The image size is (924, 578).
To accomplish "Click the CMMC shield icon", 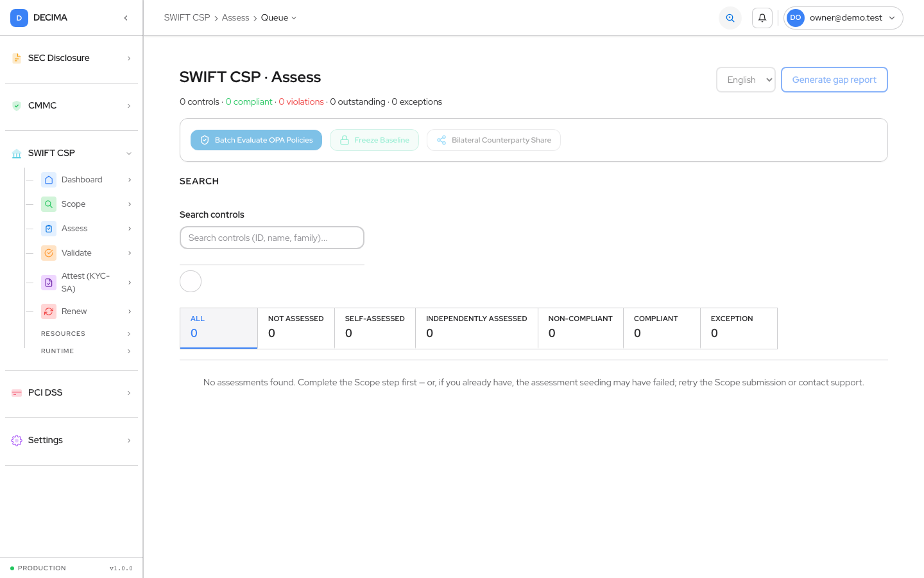I will (x=17, y=106).
